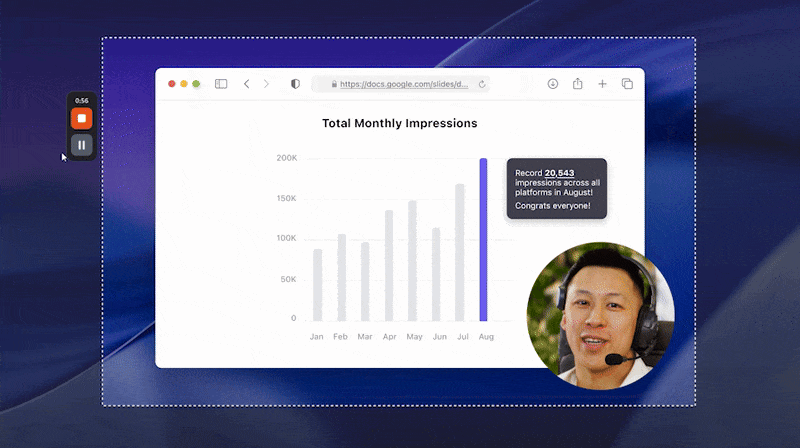
Task: Click the webcam bubble of presenter
Action: pyautogui.click(x=601, y=316)
